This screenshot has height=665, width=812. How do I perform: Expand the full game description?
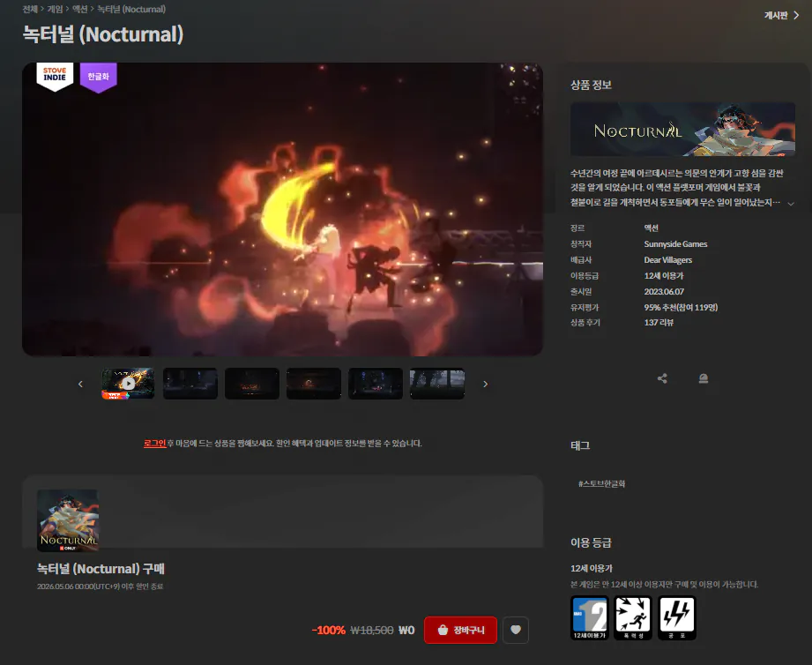[791, 204]
